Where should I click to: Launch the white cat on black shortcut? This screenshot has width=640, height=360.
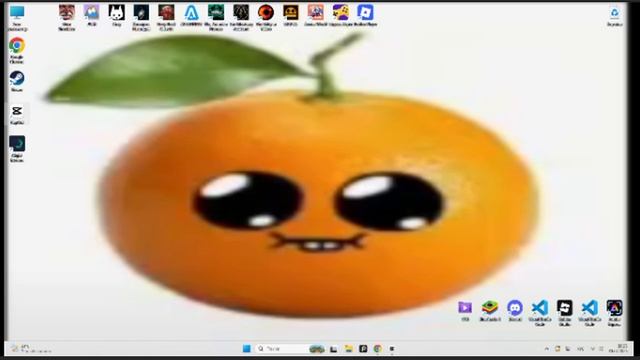(x=116, y=16)
